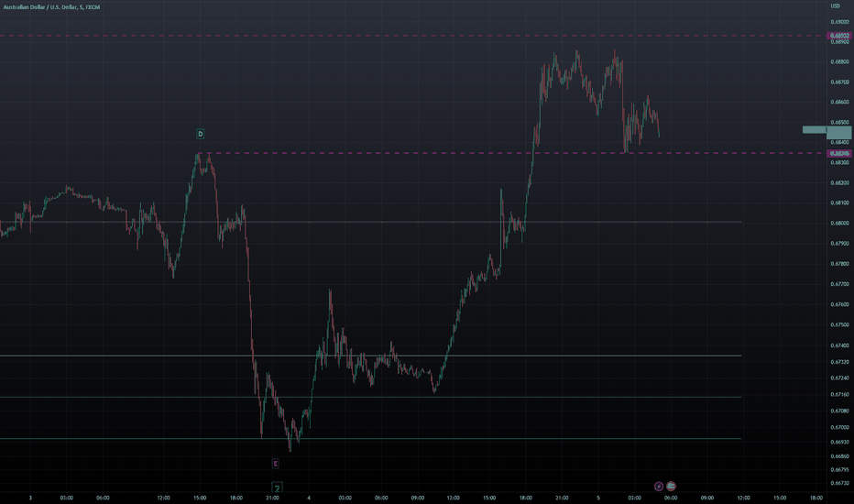Select the D wave label marker
Viewport: 854px width, 504px height.
pos(200,134)
